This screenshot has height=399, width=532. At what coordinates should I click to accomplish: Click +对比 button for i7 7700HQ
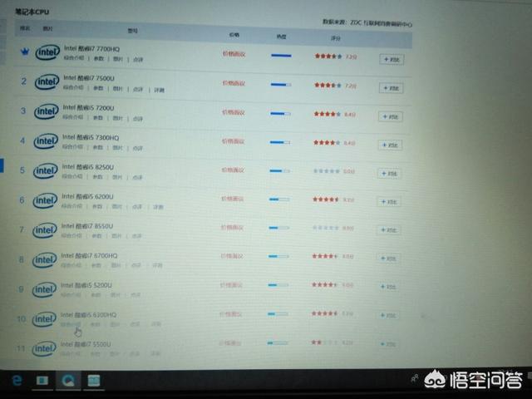pyautogui.click(x=392, y=59)
